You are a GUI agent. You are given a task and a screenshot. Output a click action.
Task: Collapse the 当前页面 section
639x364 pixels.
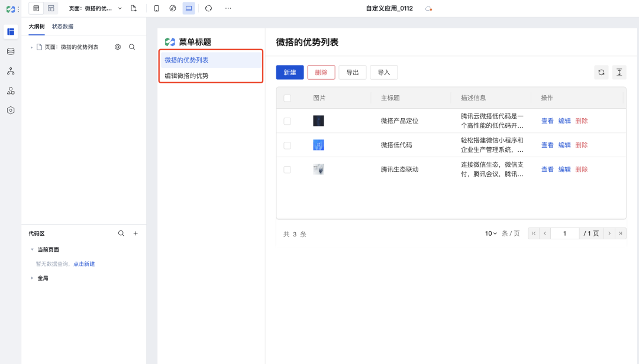(x=32, y=249)
